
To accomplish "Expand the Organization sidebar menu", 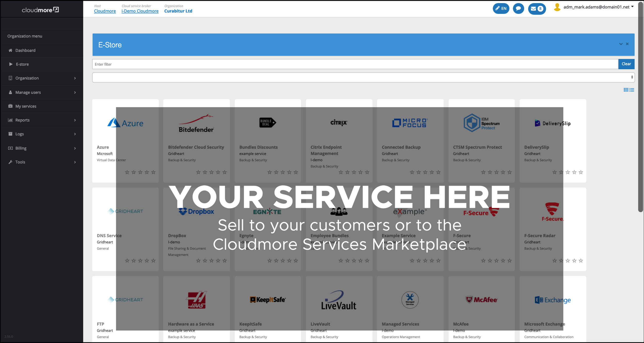I will (x=42, y=78).
